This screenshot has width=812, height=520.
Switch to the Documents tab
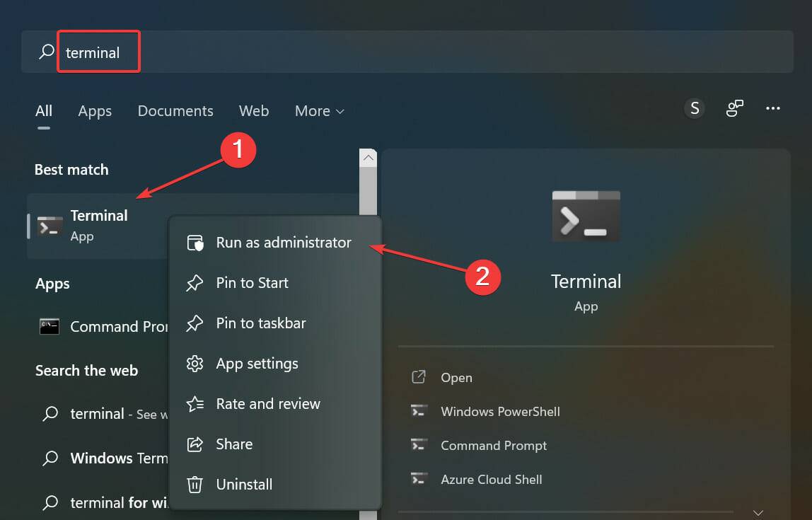[x=175, y=111]
